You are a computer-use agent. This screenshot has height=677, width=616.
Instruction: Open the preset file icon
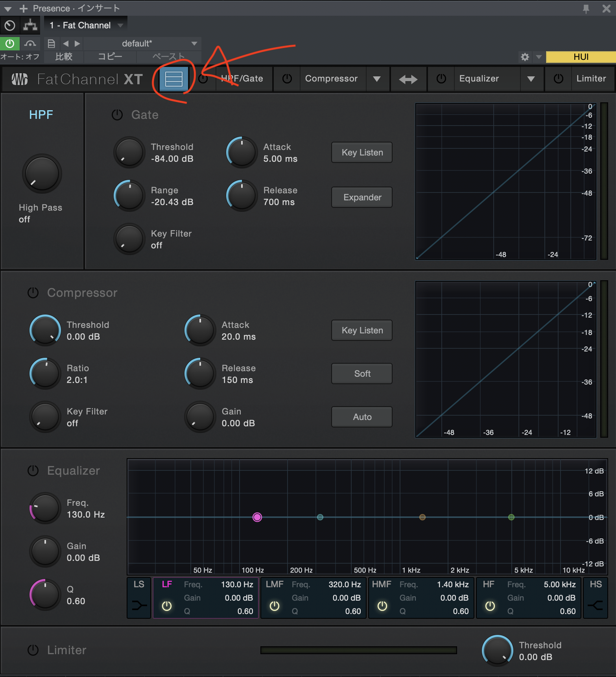pos(51,43)
